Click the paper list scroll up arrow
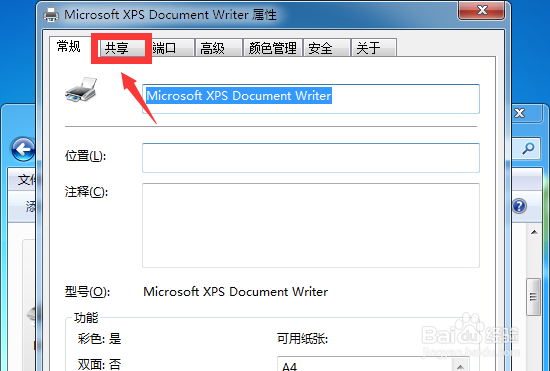The image size is (550, 371). point(461,365)
